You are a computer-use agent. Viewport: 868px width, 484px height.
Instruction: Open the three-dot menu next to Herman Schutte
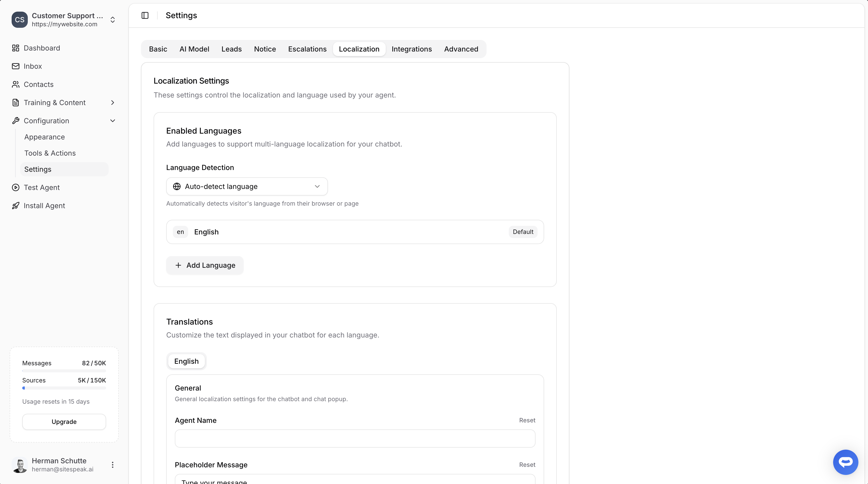click(x=113, y=465)
